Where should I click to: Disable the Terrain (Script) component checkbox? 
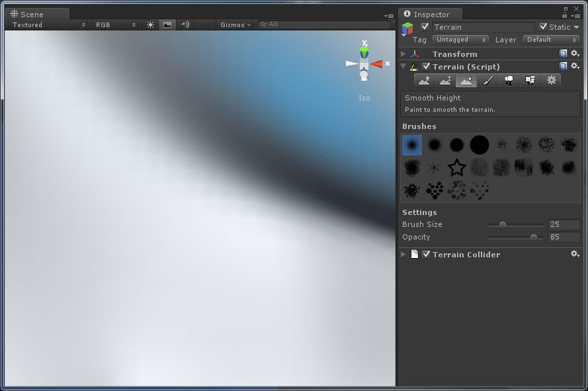pyautogui.click(x=426, y=66)
